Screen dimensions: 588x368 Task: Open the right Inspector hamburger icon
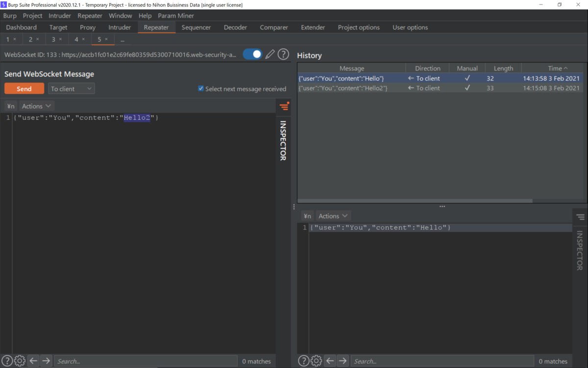[580, 217]
